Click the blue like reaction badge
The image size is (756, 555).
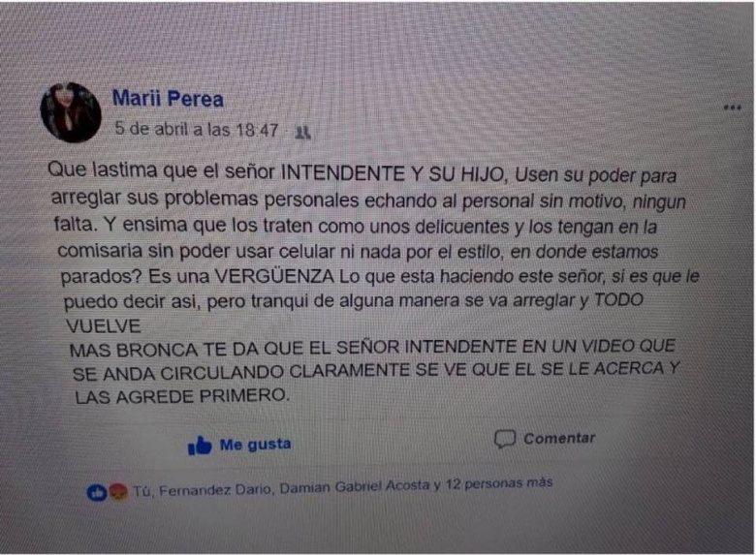pos(96,492)
